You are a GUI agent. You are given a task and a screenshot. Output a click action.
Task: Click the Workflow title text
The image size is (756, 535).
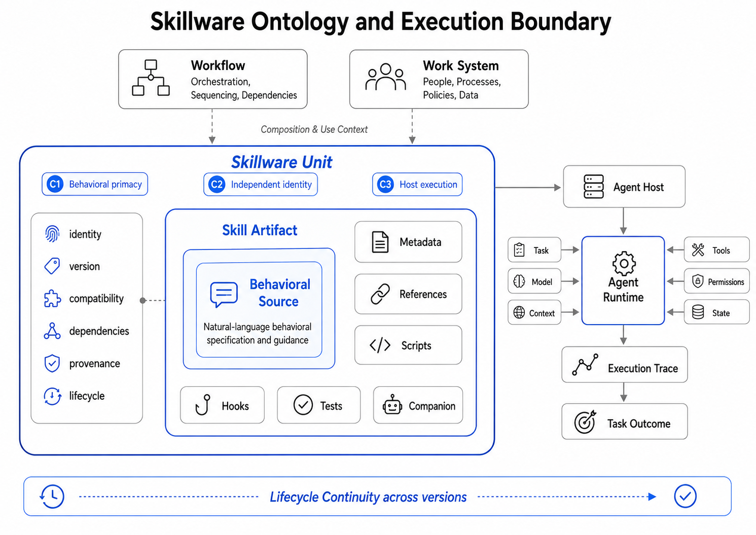(218, 65)
